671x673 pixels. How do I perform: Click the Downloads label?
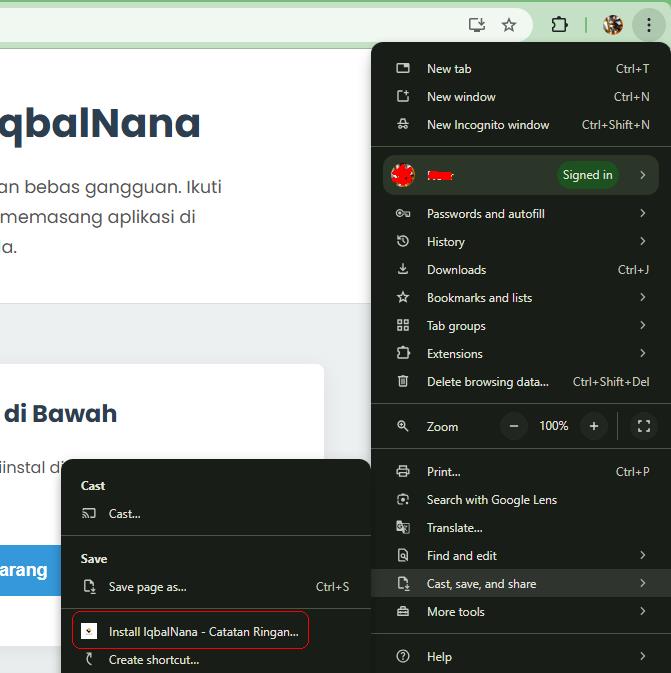point(456,270)
